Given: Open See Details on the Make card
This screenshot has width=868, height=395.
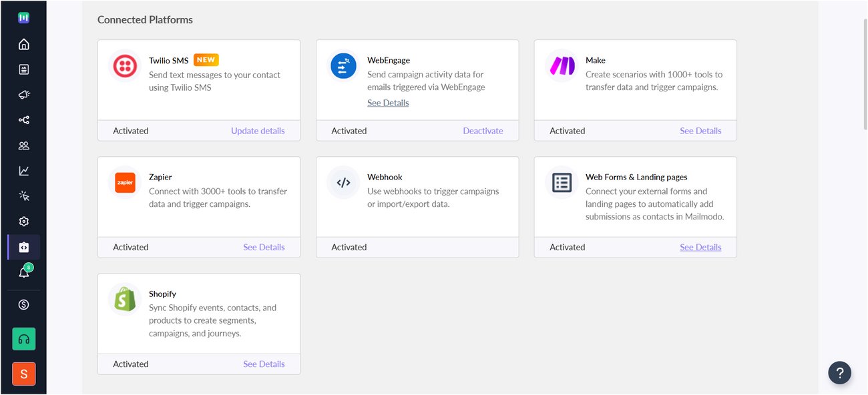Looking at the screenshot, I should [x=700, y=131].
